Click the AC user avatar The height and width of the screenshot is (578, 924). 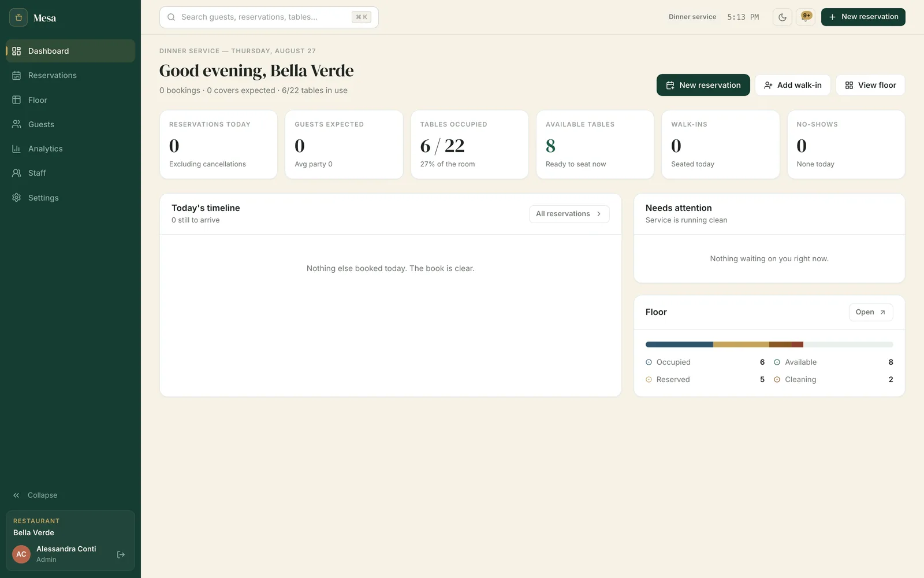point(21,554)
